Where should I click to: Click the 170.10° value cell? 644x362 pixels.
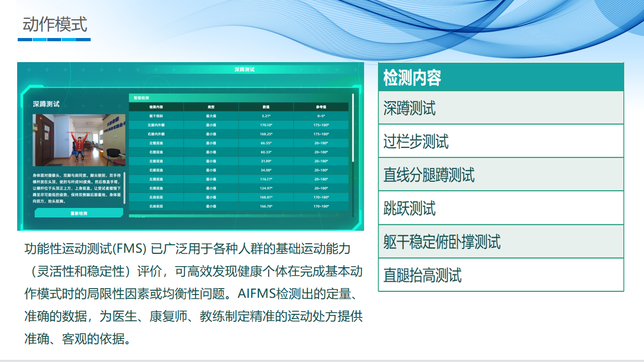click(x=266, y=125)
